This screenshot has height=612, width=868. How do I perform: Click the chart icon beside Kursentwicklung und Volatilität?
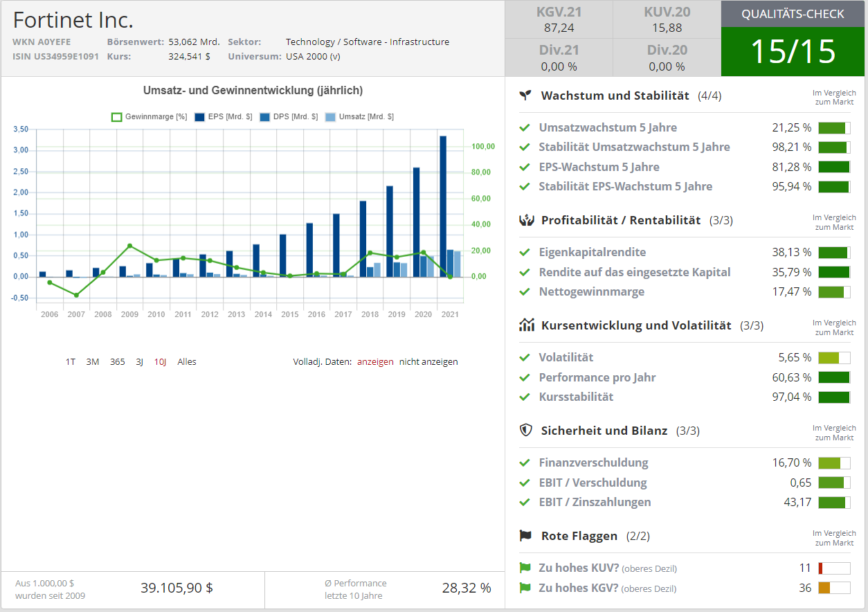(x=526, y=325)
